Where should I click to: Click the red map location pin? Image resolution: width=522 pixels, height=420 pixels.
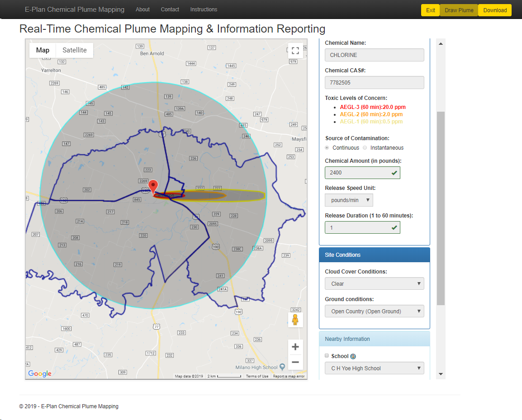(153, 186)
